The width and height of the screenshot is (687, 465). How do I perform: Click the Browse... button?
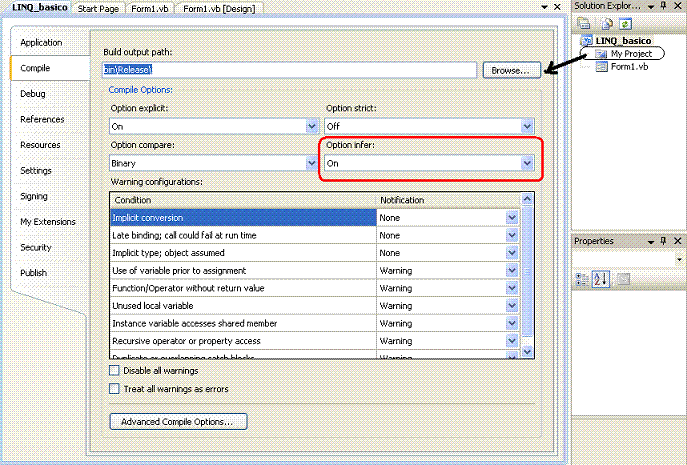pyautogui.click(x=511, y=70)
